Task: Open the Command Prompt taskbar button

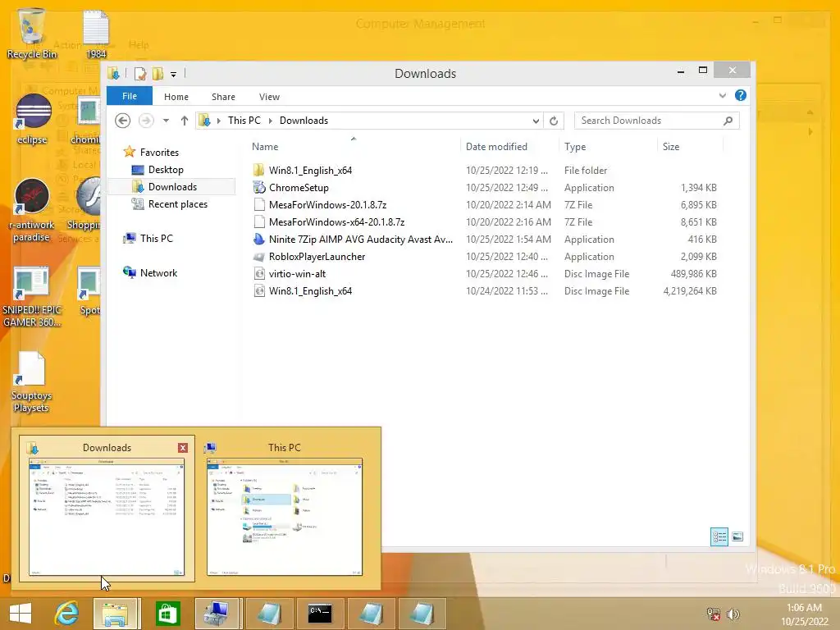Action: point(320,614)
